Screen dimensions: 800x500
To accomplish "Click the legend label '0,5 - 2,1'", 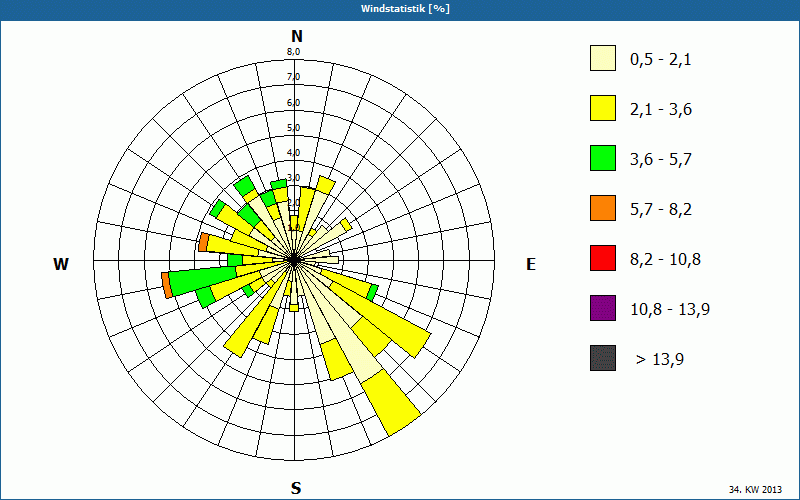I will [x=661, y=60].
